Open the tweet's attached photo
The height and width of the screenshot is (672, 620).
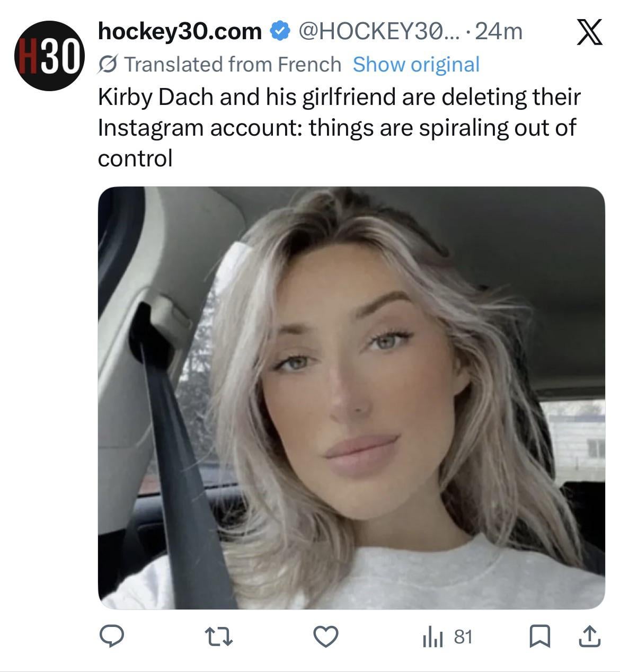point(351,397)
